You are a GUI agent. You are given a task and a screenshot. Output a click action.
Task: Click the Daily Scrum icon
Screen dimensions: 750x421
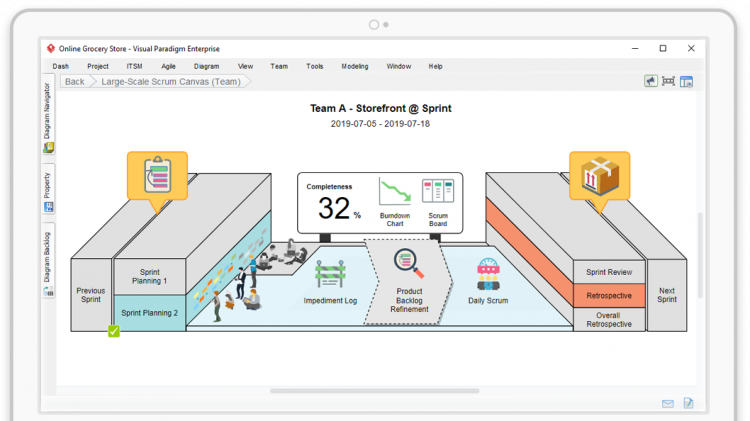pyautogui.click(x=488, y=274)
